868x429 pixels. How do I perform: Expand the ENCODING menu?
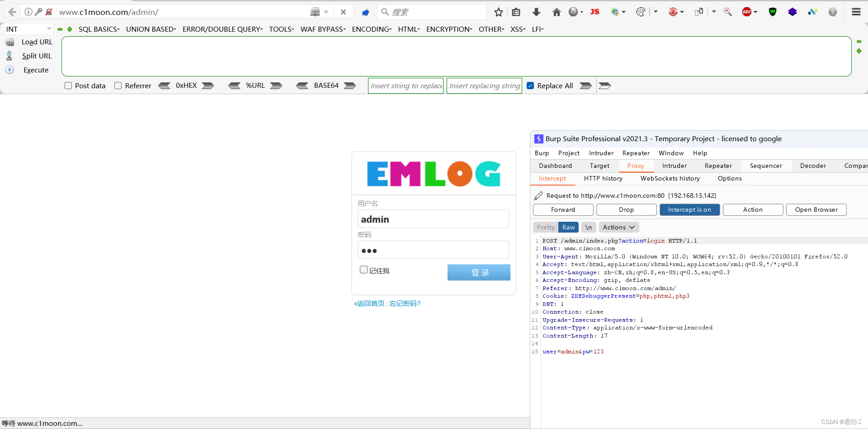coord(372,29)
